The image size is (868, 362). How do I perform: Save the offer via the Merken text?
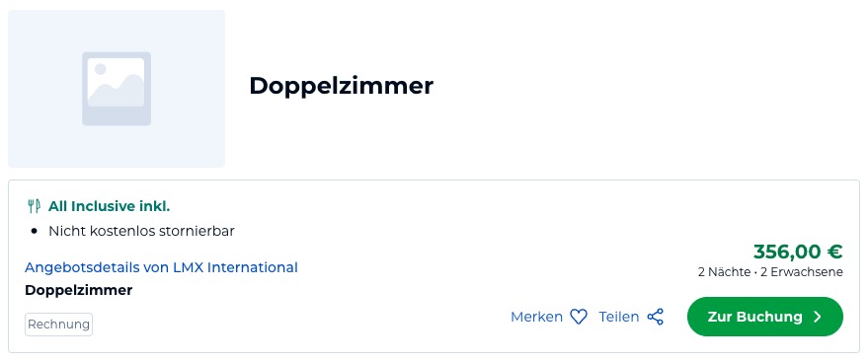(536, 317)
